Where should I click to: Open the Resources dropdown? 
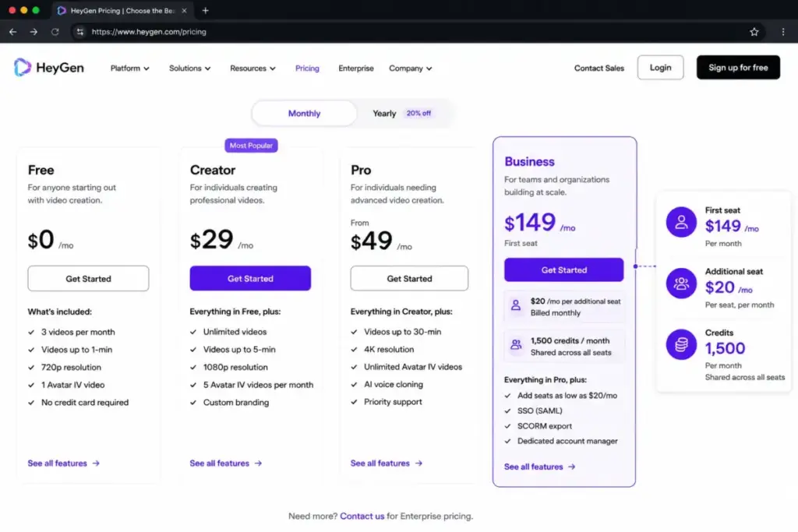(x=252, y=68)
